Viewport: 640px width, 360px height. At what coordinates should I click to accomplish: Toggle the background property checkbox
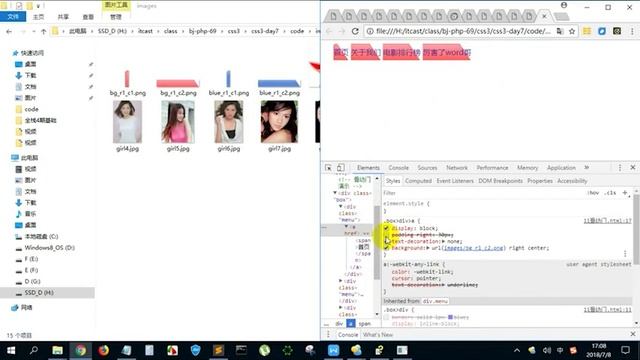pyautogui.click(x=386, y=248)
